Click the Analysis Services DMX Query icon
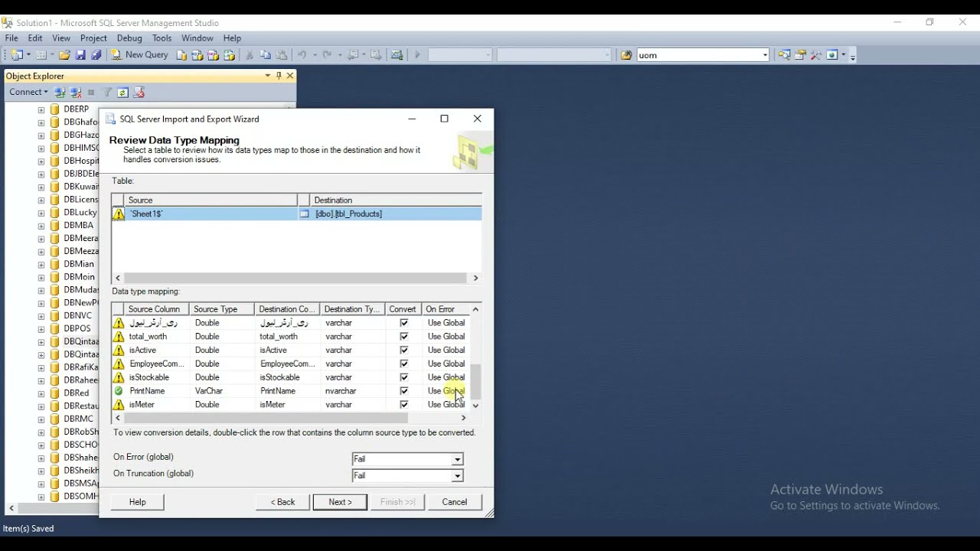The width and height of the screenshot is (980, 551). point(213,55)
